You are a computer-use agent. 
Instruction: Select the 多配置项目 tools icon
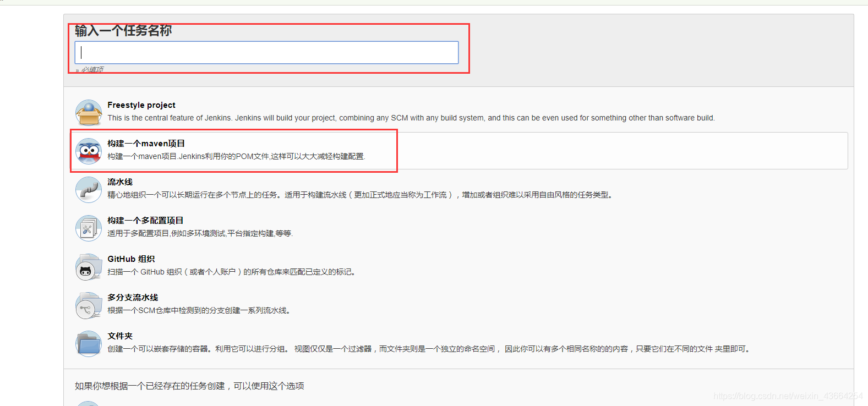coord(89,228)
